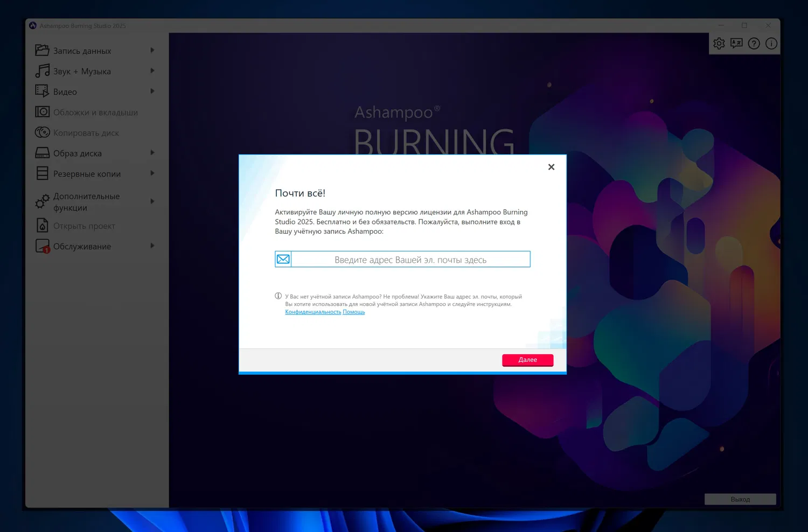Click the Ashampoo logo in the title bar

(x=33, y=25)
